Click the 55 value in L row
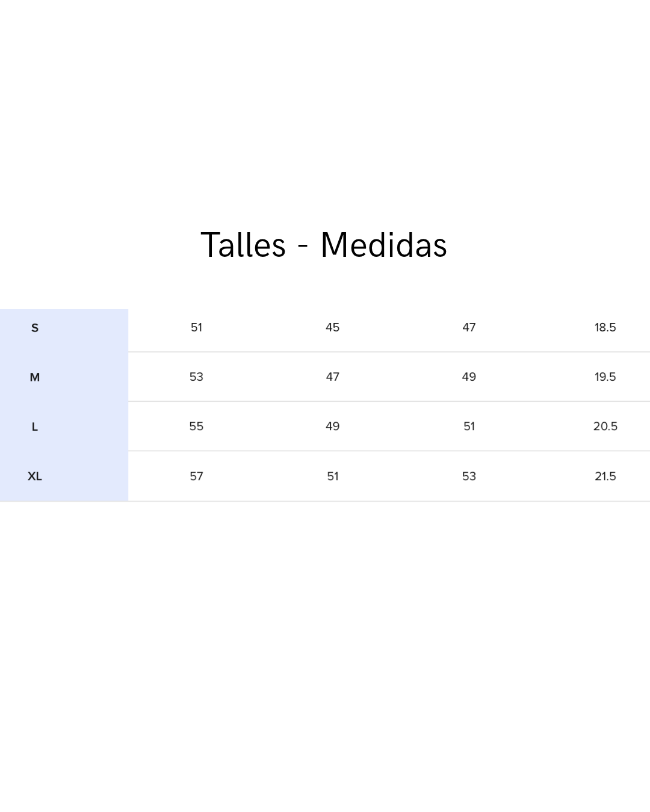The image size is (650, 812). [196, 426]
